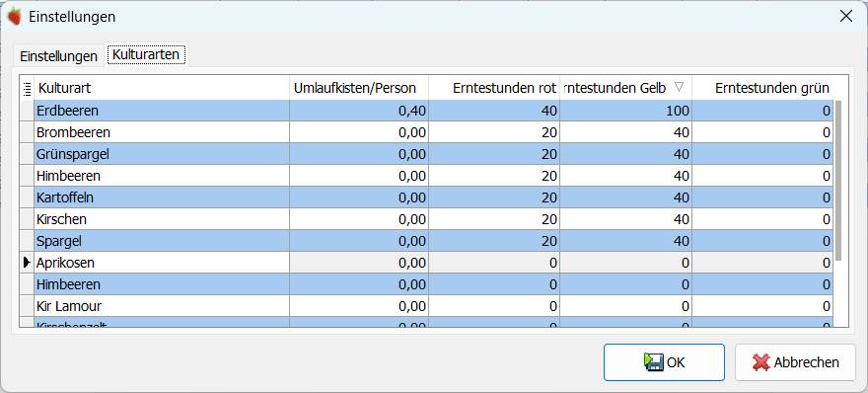Click the red X icon on Abbrechen
Viewport: 868px width, 393px height.
761,362
